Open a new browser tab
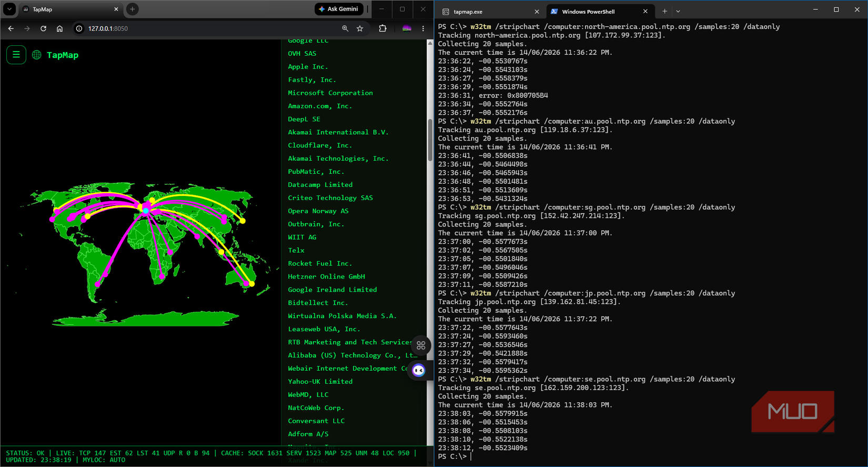Screen dimensions: 868x467 133,9
